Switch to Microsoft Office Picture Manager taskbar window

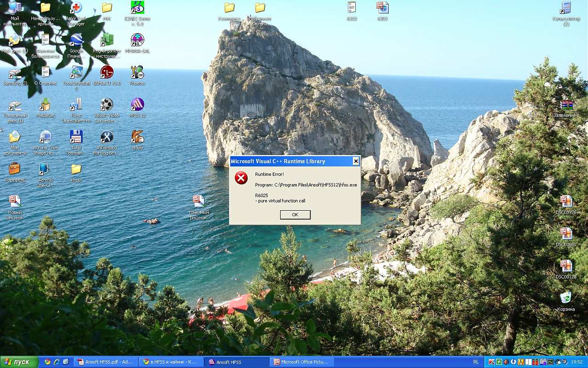[302, 362]
